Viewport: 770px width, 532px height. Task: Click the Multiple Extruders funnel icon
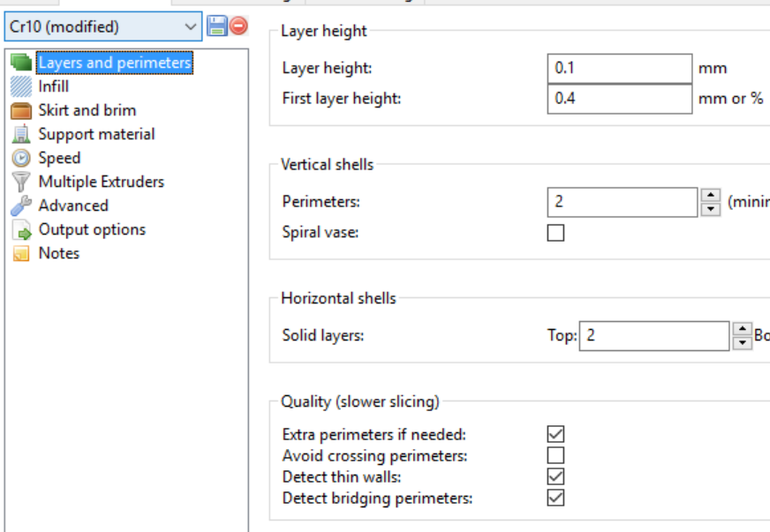21,182
